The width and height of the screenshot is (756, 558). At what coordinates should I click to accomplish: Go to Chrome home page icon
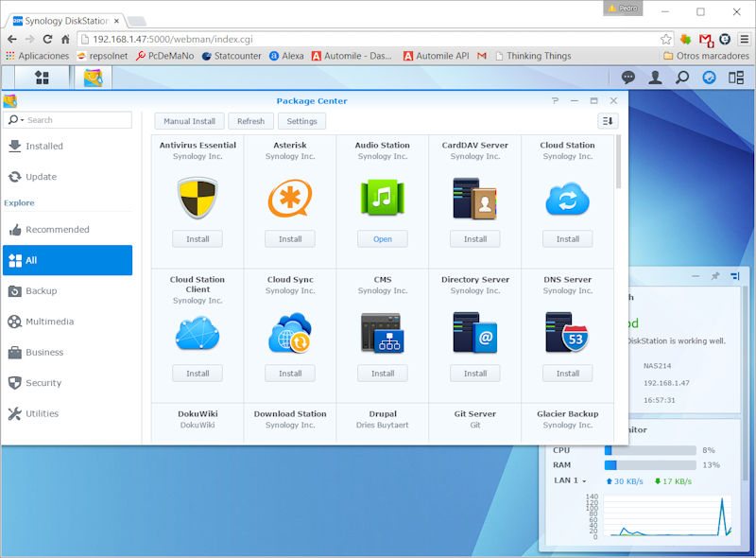pyautogui.click(x=65, y=39)
